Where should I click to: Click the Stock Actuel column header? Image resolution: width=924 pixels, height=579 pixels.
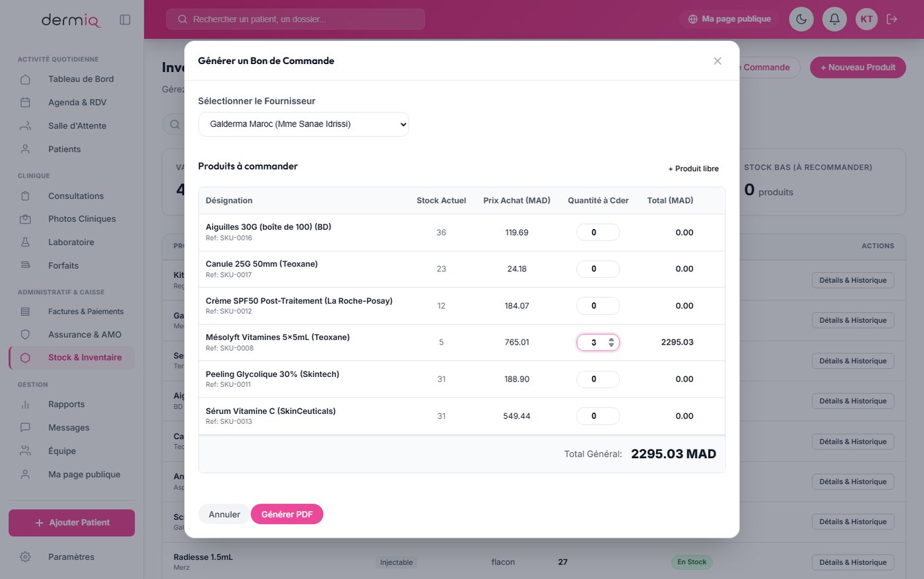coord(442,201)
